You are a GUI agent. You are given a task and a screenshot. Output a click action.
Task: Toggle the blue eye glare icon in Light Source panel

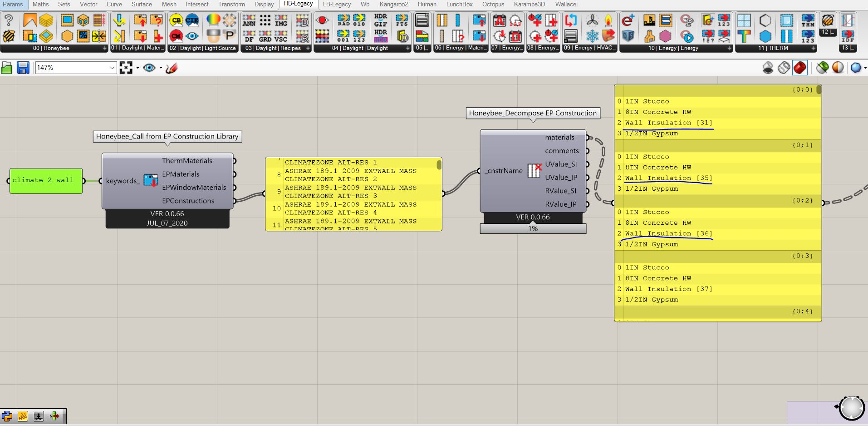(x=192, y=36)
